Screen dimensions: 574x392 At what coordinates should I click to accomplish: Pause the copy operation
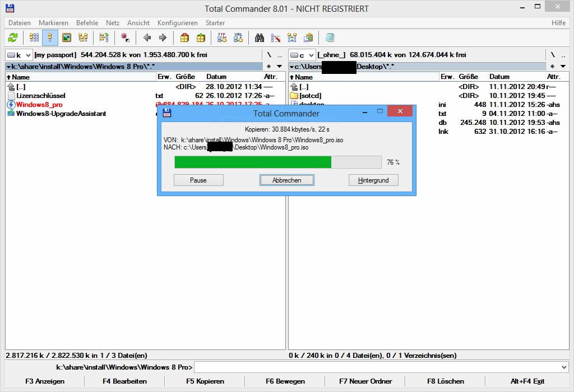[198, 180]
